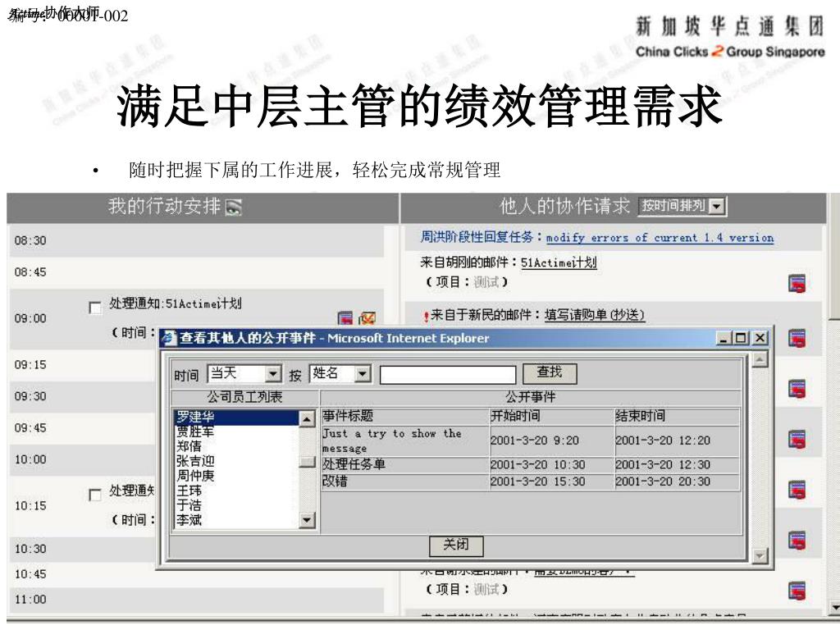Click red icon in 51Actime计划 mail row
This screenshot has width=840, height=630.
[x=797, y=283]
